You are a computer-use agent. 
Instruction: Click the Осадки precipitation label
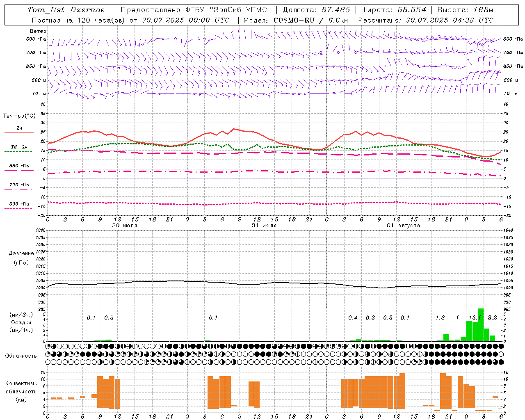click(21, 322)
